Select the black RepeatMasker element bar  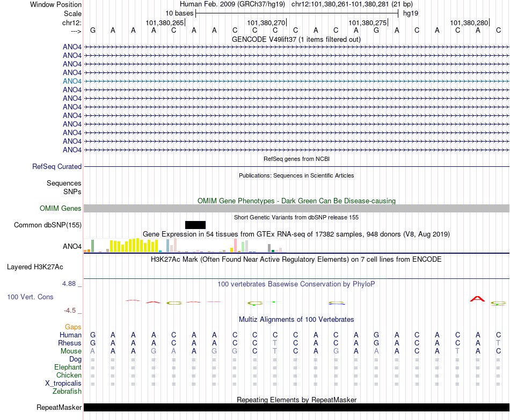tap(296, 407)
